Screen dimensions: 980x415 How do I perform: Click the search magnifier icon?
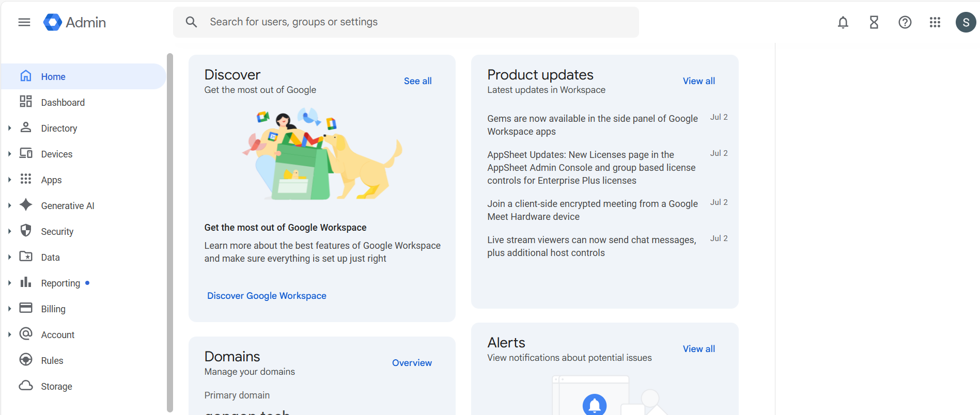(191, 22)
